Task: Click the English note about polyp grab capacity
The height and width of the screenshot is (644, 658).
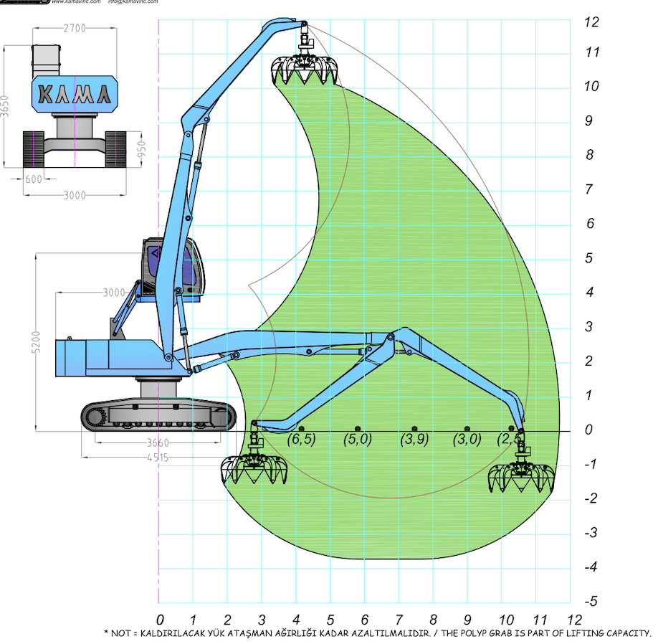Action: [545, 633]
